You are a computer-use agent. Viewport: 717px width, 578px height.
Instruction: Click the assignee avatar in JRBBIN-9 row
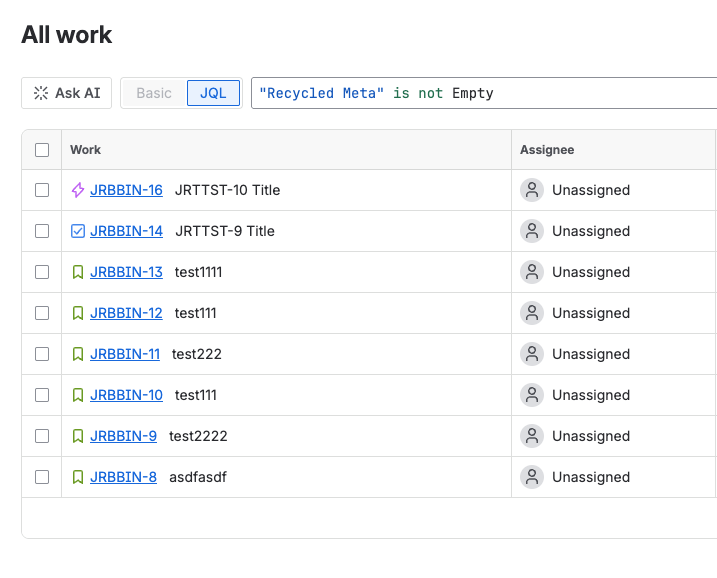click(x=532, y=436)
